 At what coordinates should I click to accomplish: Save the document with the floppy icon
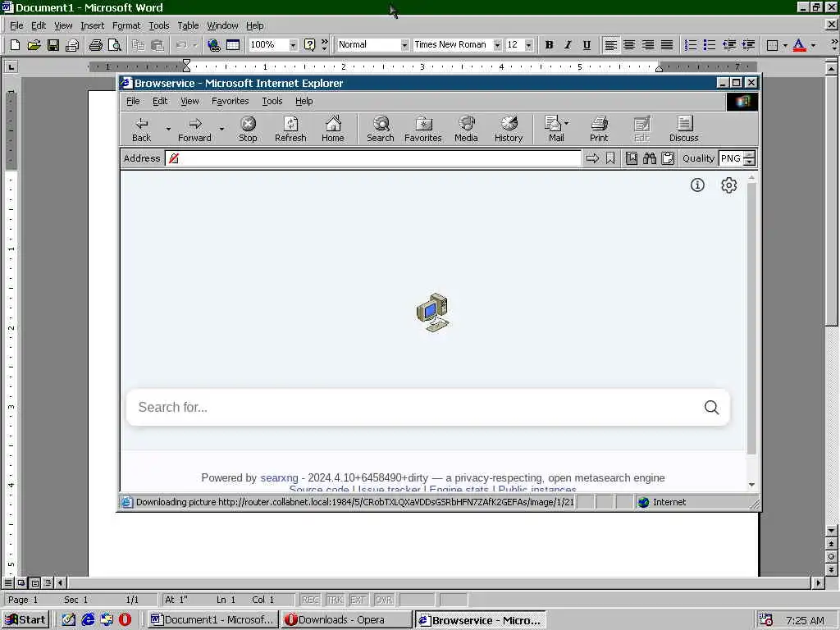(53, 45)
